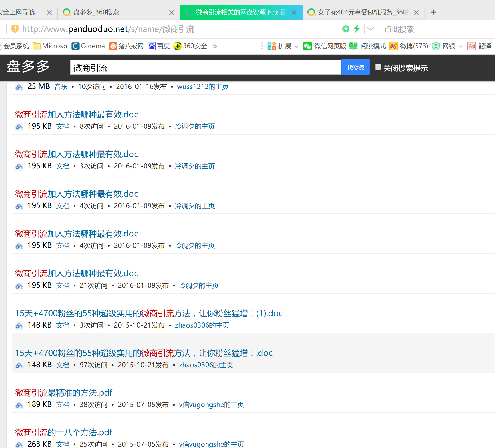This screenshot has width=495, height=448.
Task: Open 微商引流的十八个方法.pdf
Action: [64, 432]
